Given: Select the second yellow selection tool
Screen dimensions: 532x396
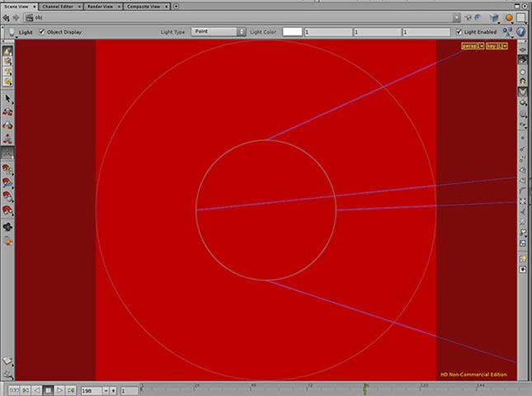Looking at the screenshot, I should (x=7, y=61).
